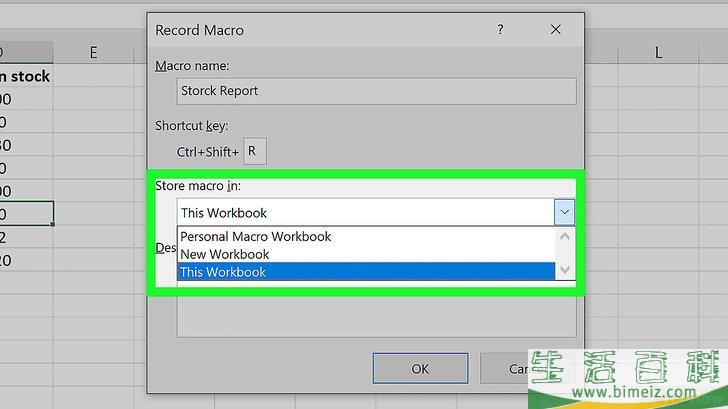Select column L header

(x=658, y=52)
